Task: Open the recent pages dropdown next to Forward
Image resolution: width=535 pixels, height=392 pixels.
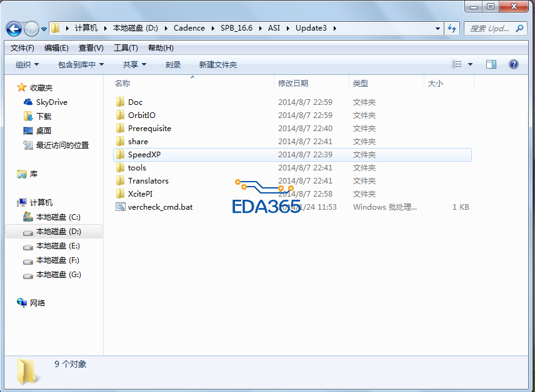Action: [44, 29]
